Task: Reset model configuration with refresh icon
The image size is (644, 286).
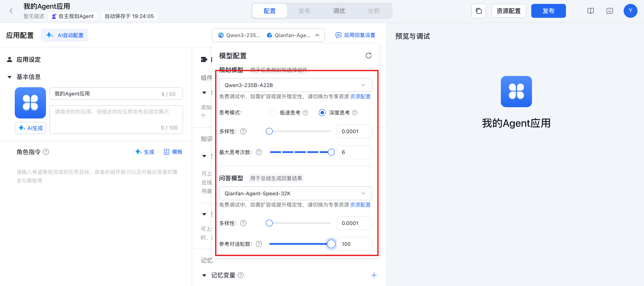Action: 368,56
